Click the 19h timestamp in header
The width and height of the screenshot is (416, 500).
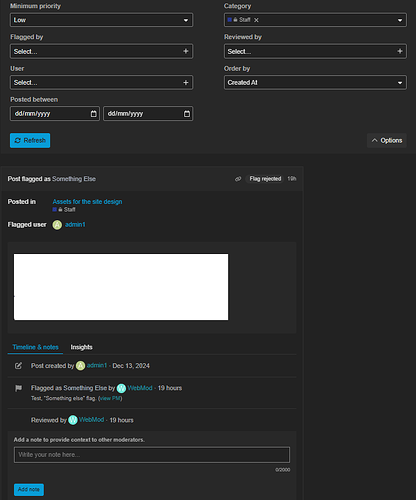pyautogui.click(x=292, y=179)
